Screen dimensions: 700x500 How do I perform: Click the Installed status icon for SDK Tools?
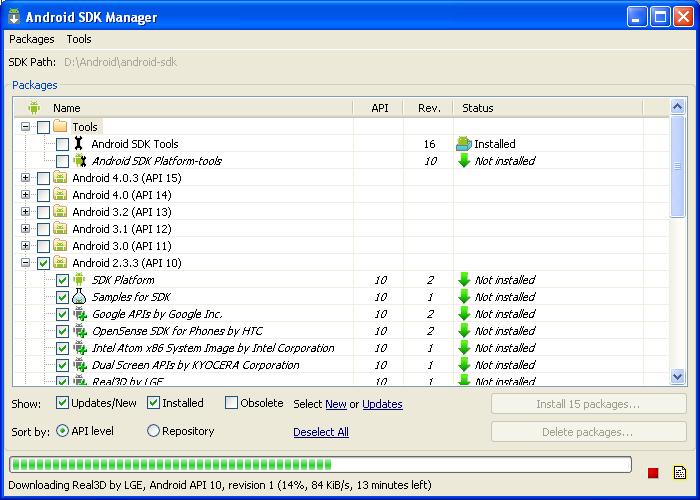click(x=464, y=143)
